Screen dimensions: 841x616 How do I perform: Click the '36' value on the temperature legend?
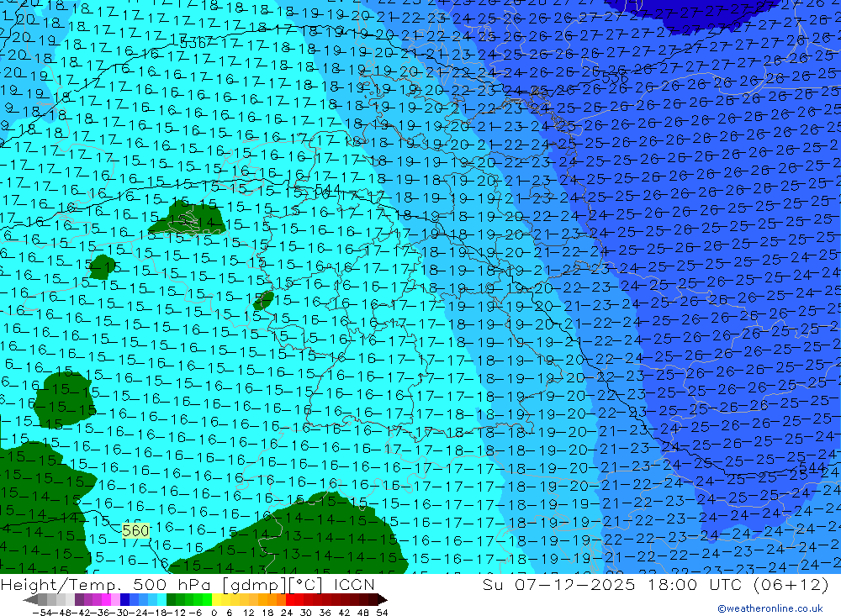point(325,613)
